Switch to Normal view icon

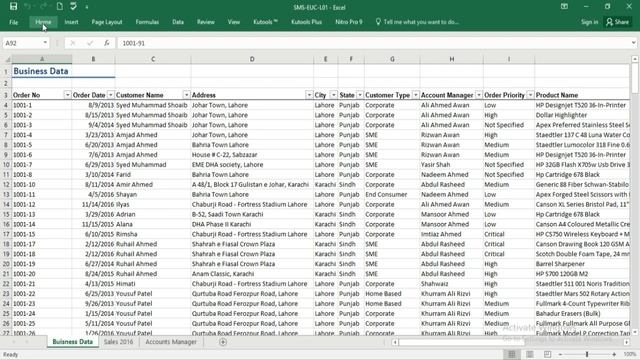coord(512,354)
